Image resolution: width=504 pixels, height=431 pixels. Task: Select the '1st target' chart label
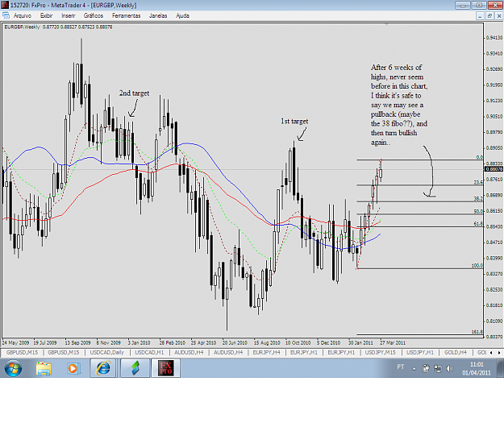click(294, 121)
